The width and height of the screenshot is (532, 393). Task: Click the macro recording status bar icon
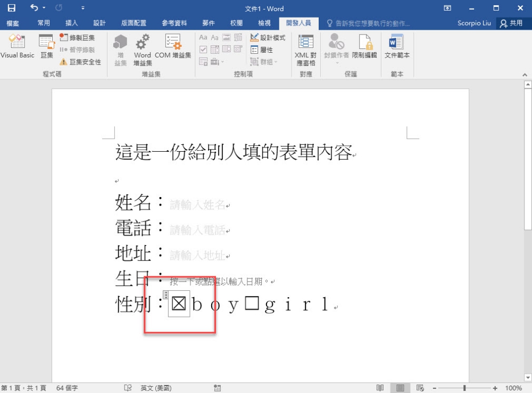(217, 388)
